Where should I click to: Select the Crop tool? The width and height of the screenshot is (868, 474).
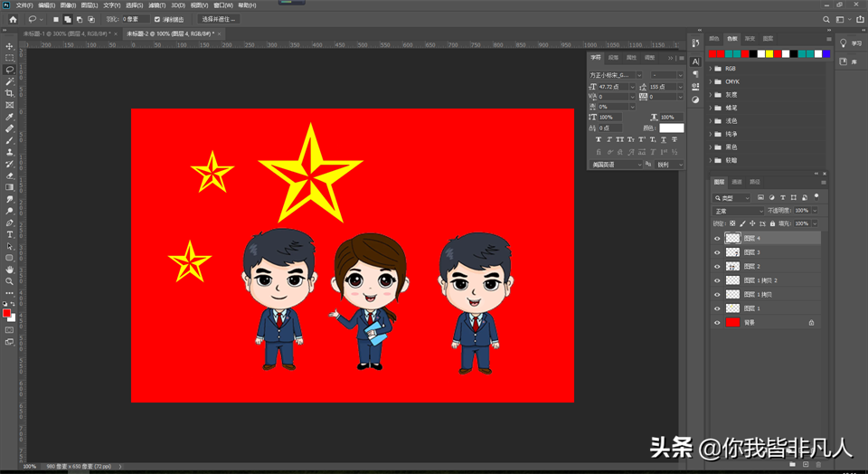(9, 93)
